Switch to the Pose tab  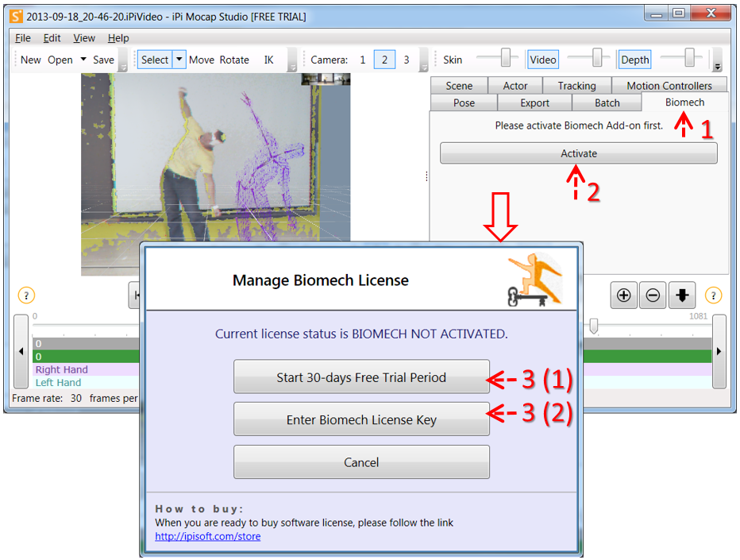point(464,102)
